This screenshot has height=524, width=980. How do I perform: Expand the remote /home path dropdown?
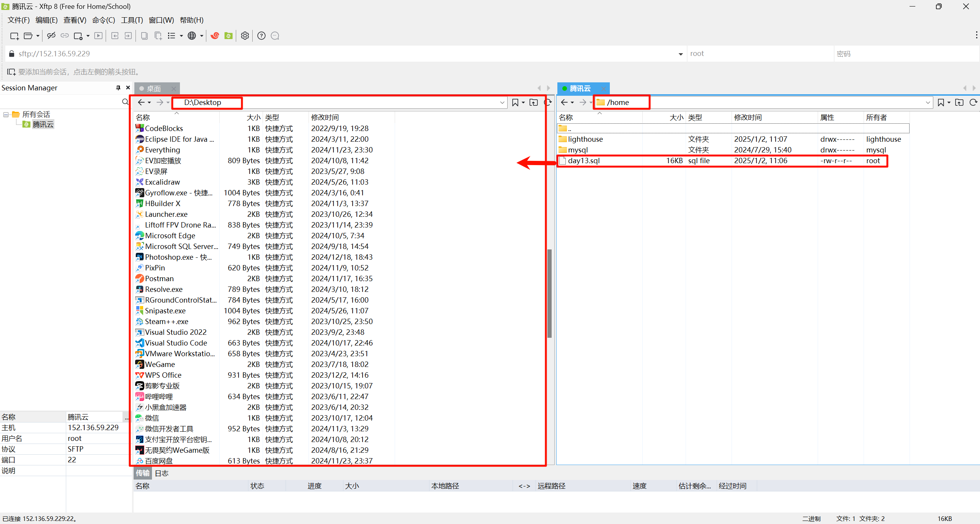click(928, 102)
